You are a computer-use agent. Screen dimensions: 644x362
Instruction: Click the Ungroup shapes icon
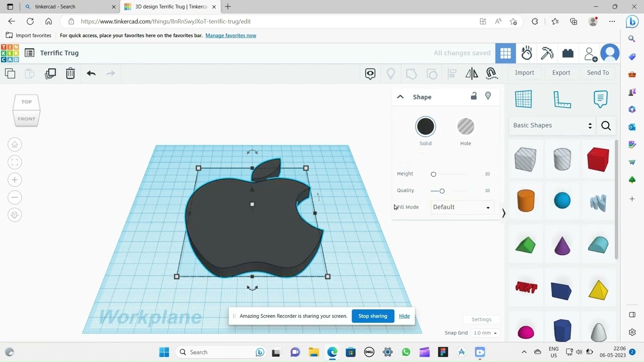click(432, 74)
